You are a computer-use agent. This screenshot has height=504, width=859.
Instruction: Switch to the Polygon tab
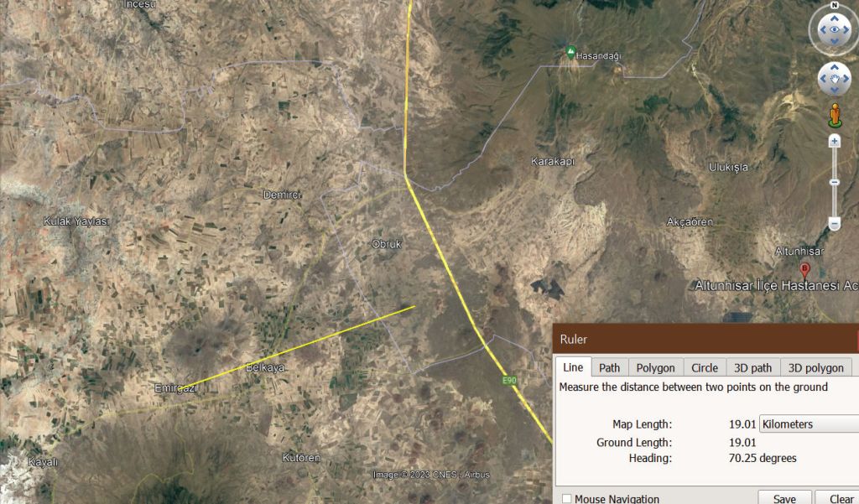point(655,367)
